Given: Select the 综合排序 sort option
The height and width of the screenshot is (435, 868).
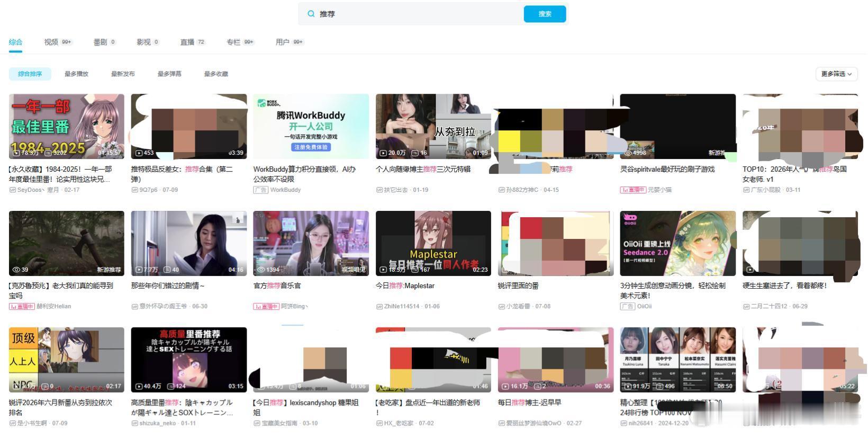Looking at the screenshot, I should coord(30,74).
